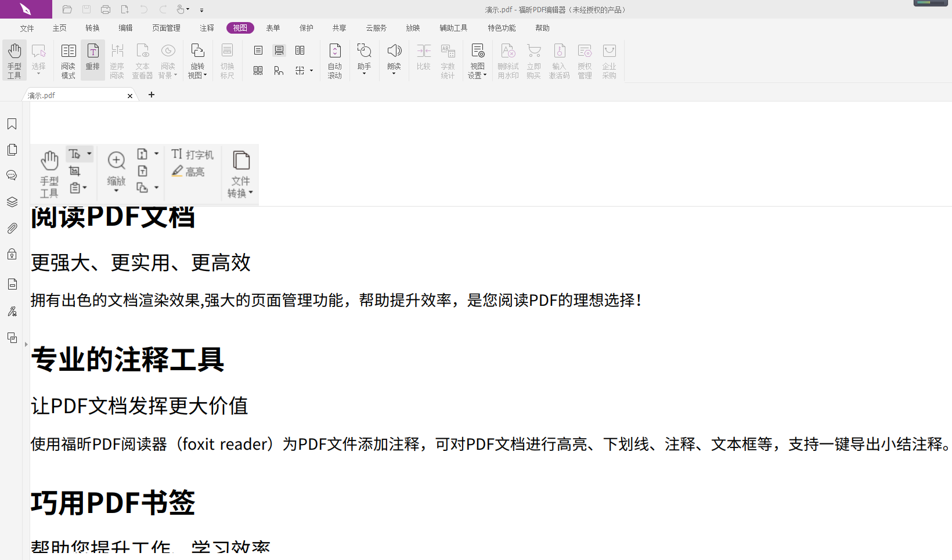Enable Auto Scroll (自动滚动)
952x560 pixels.
(336, 60)
